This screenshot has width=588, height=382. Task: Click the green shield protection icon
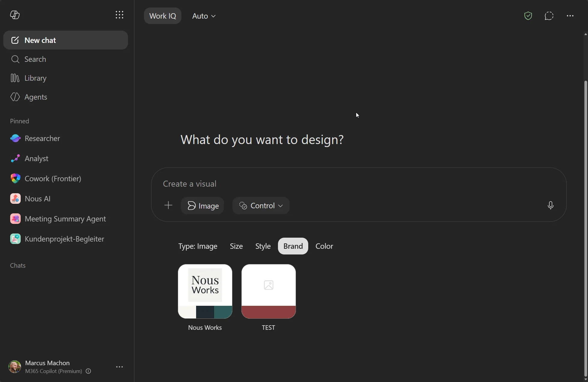coord(528,16)
